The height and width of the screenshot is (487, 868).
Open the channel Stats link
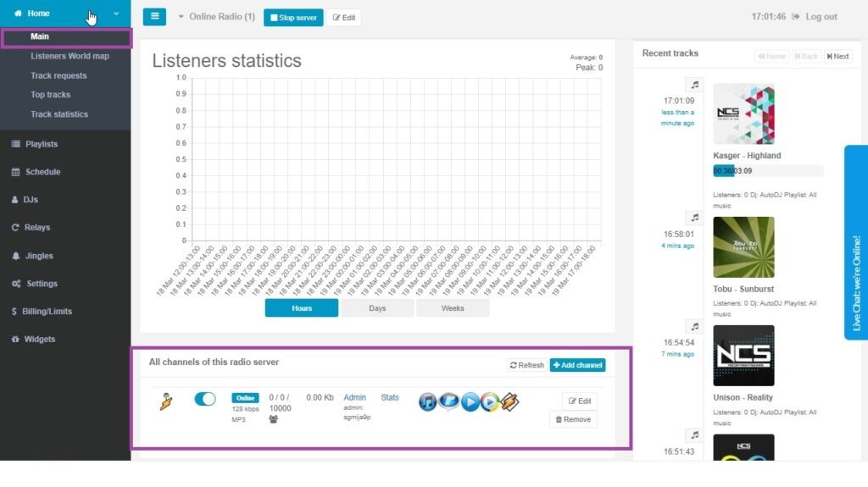coord(390,397)
